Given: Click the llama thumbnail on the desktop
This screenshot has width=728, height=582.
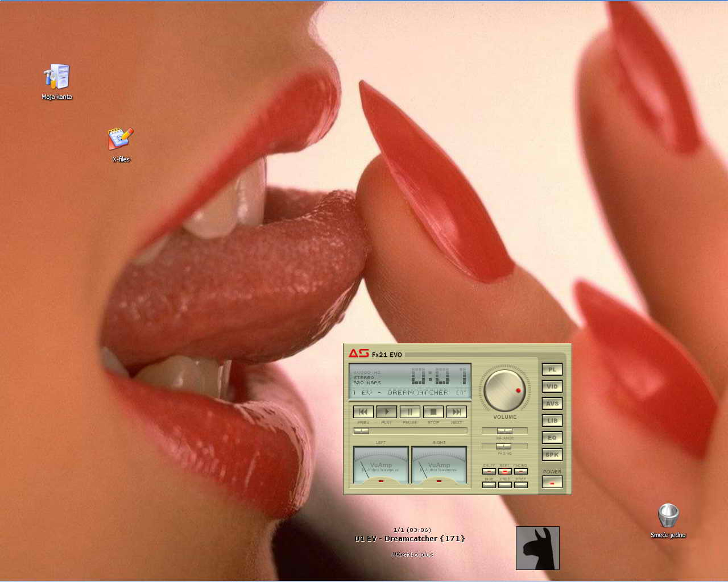Looking at the screenshot, I should coord(537,548).
